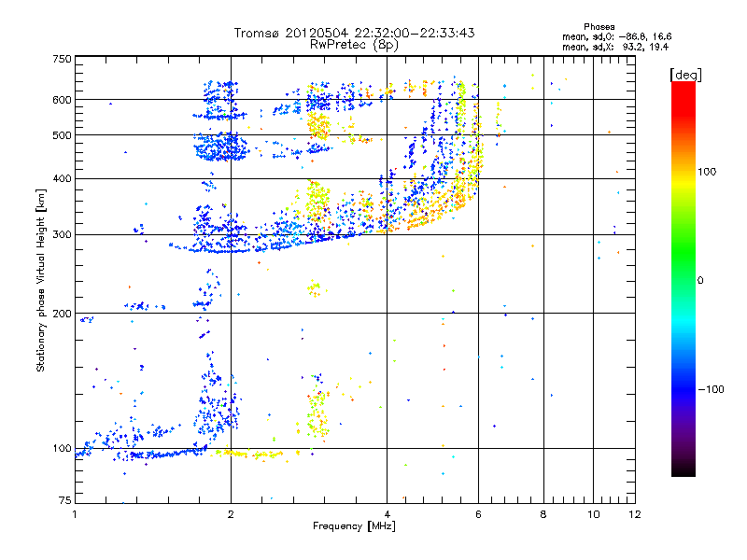Click the x-axis tick label '2'
The height and width of the screenshot is (560, 747).
click(x=231, y=514)
